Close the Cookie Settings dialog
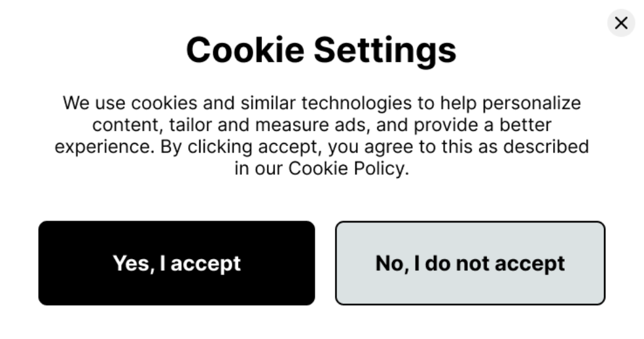The width and height of the screenshot is (644, 339). pyautogui.click(x=620, y=24)
